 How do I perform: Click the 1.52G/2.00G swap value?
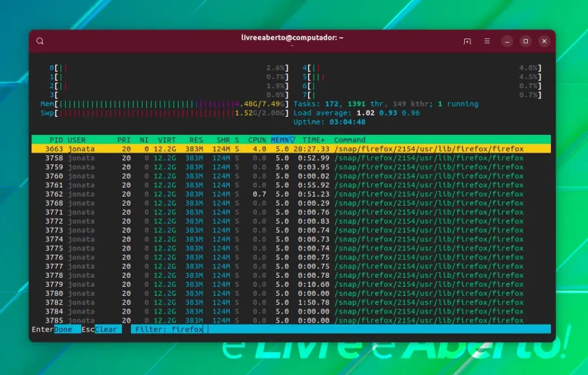click(260, 113)
